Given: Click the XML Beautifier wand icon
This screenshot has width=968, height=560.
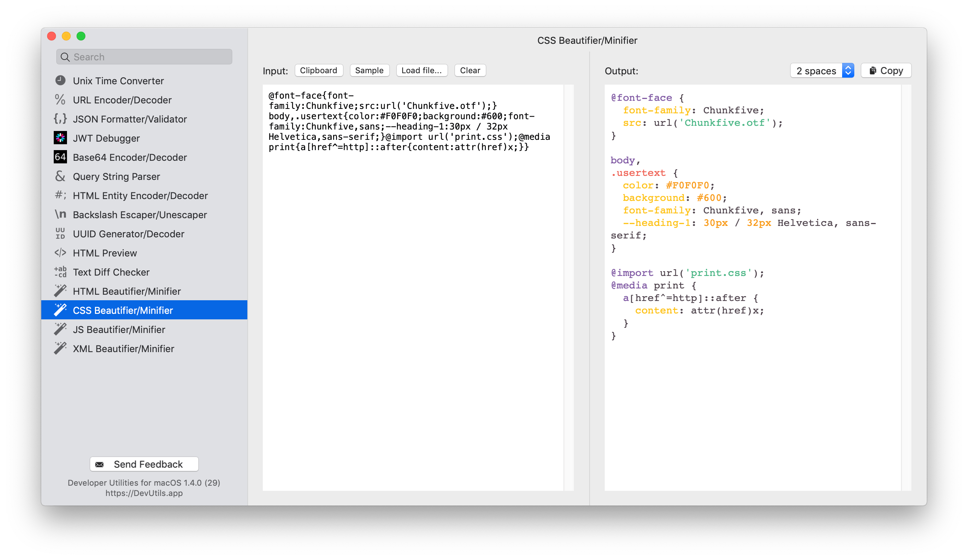Looking at the screenshot, I should (60, 348).
